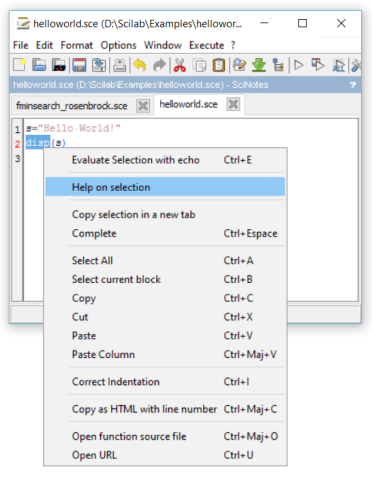Choose Correct Indentation
The height and width of the screenshot is (480, 372).
165,382
